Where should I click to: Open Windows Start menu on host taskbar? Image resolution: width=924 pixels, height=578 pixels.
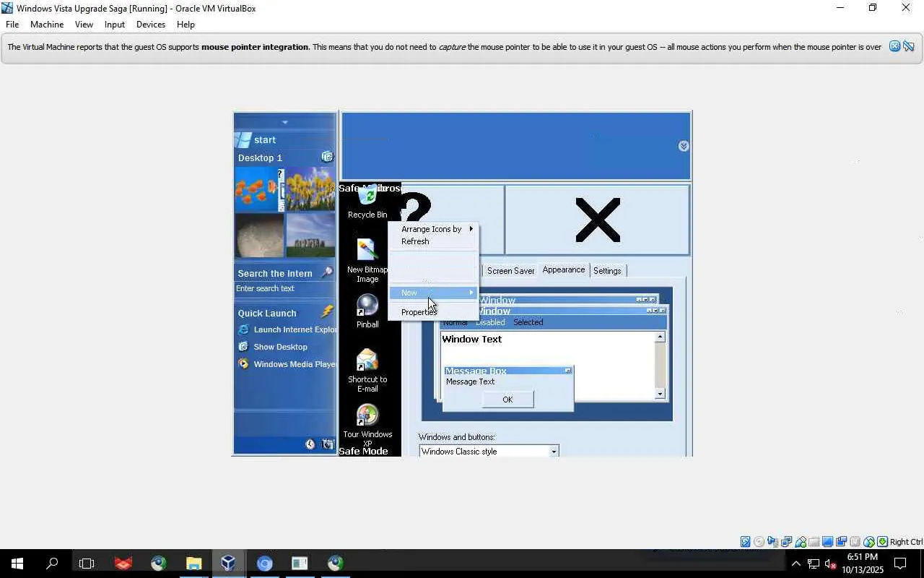(x=17, y=564)
